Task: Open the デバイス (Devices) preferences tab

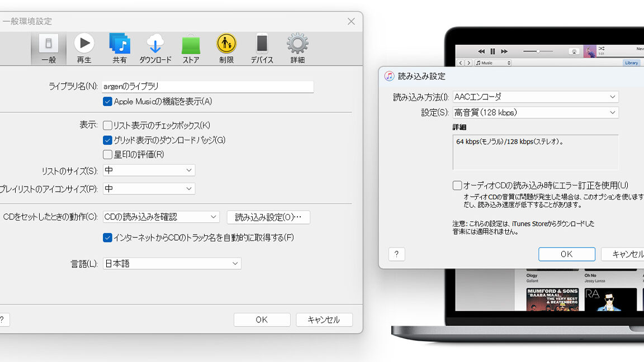Action: [x=262, y=49]
